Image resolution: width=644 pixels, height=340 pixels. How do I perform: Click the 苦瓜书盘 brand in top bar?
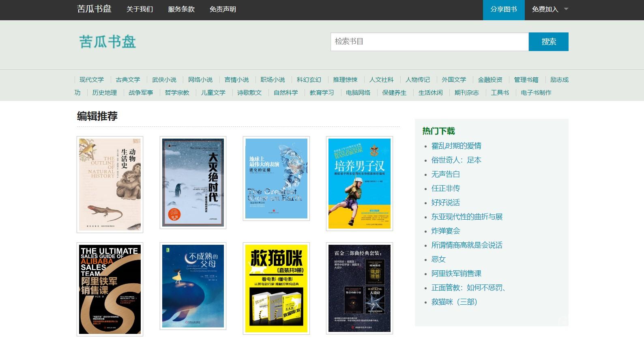click(94, 9)
